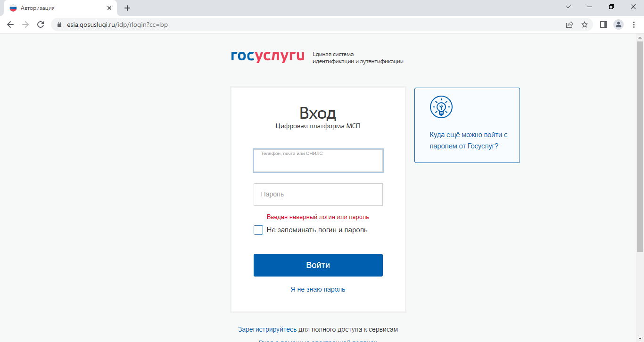Screen dimensions: 644x342
Task: Focus the Пароль input field
Action: tap(318, 195)
